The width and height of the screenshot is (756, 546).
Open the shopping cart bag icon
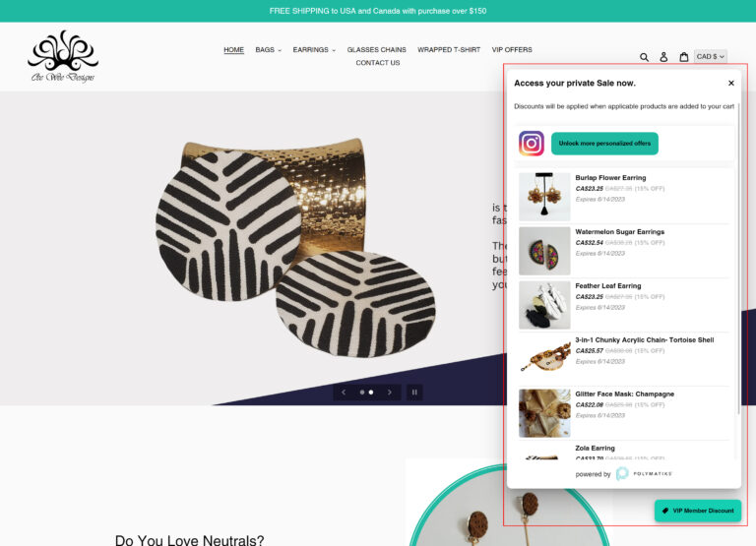[x=684, y=57]
